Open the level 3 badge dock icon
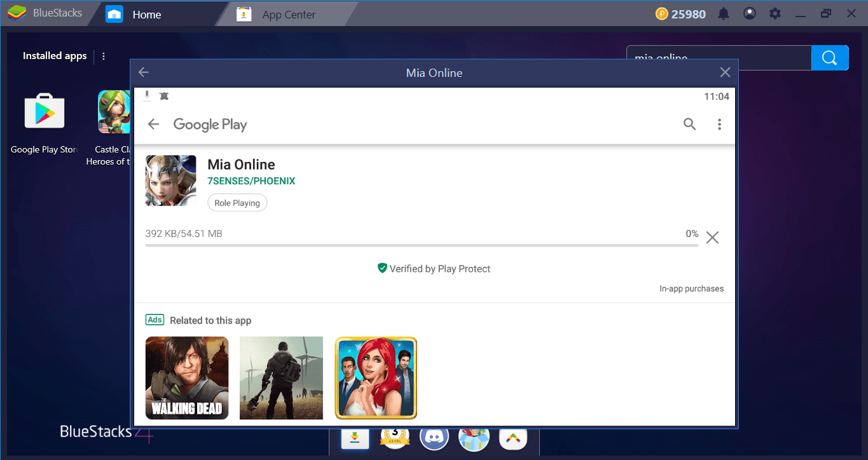Screen dimensions: 868x460 394,437
